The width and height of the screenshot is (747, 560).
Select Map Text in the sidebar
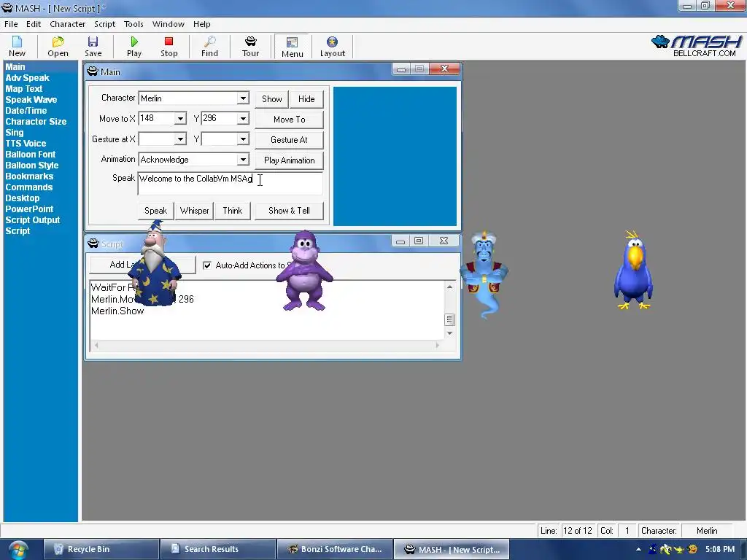[x=24, y=88]
